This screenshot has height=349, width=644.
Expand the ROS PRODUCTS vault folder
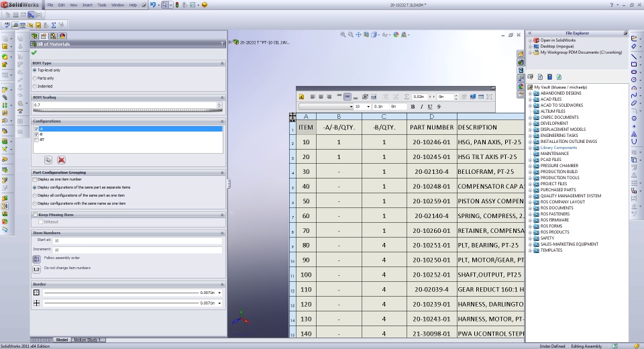point(530,232)
